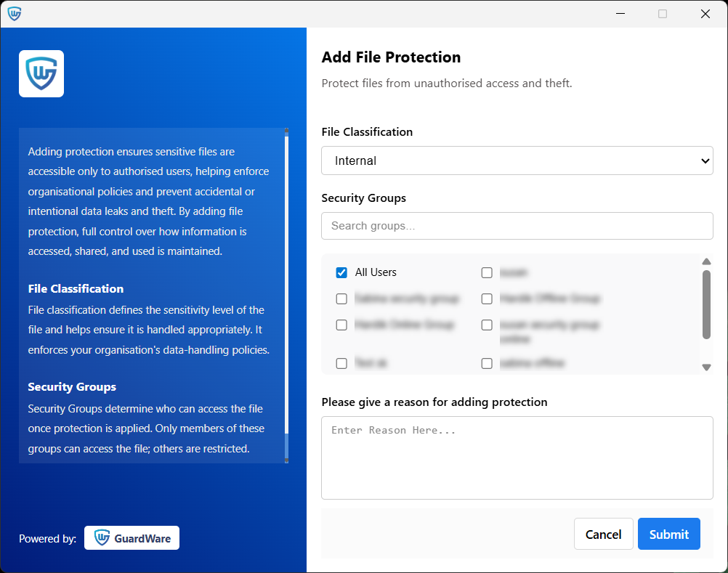Check the last group checkbox in the left column
Image resolution: width=728 pixels, height=573 pixels.
tap(341, 363)
